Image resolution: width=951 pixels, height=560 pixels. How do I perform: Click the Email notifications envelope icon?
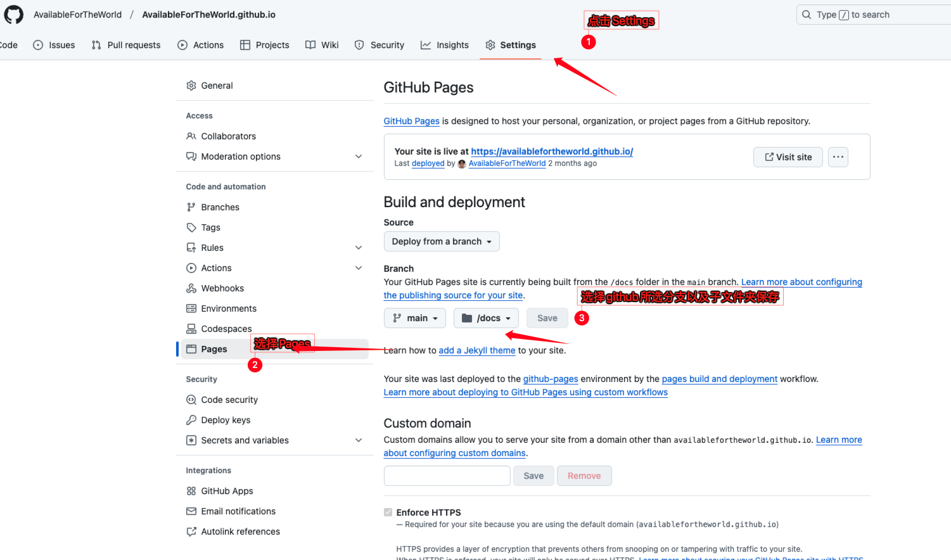(x=191, y=511)
